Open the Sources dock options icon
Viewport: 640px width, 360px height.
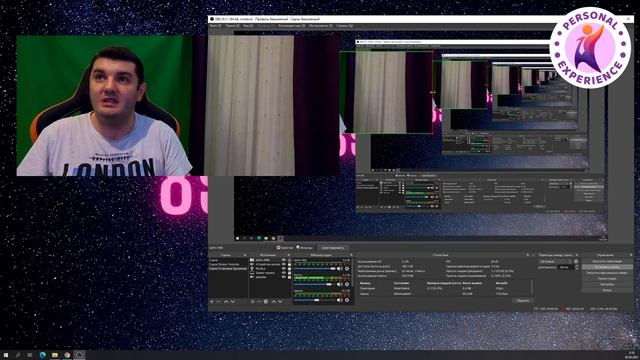point(289,255)
